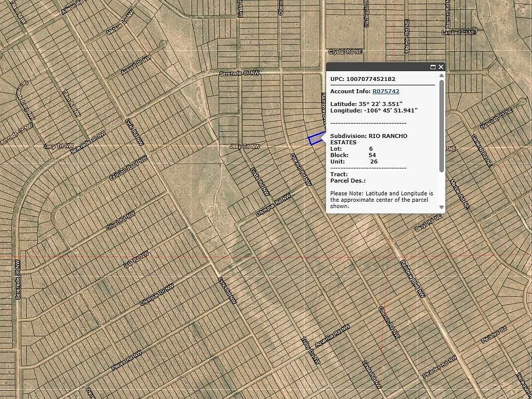
Task: Click the Isis Rd NW street label
Action: click(136, 259)
